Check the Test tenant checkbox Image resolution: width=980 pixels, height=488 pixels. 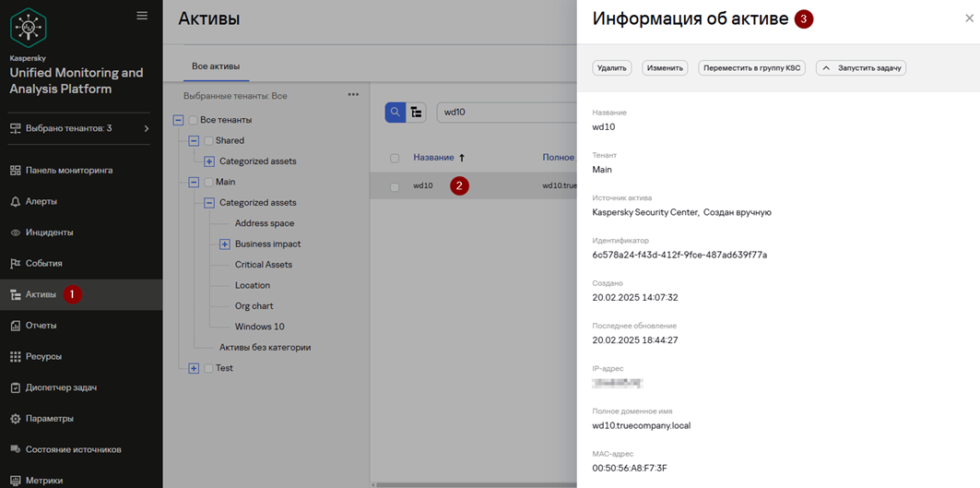[208, 368]
